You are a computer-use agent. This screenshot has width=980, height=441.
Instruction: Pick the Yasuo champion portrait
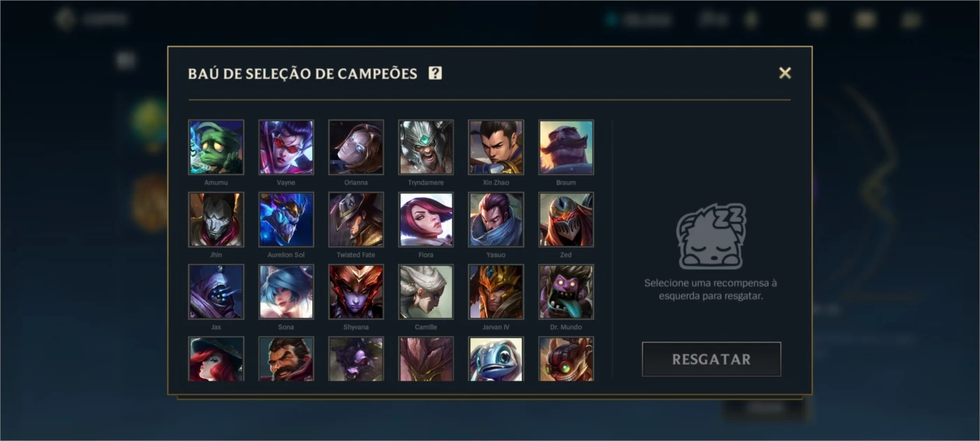tap(496, 220)
